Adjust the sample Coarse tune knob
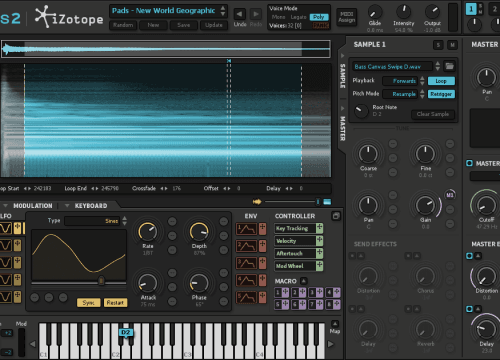The width and height of the screenshot is (500, 360). [x=368, y=153]
